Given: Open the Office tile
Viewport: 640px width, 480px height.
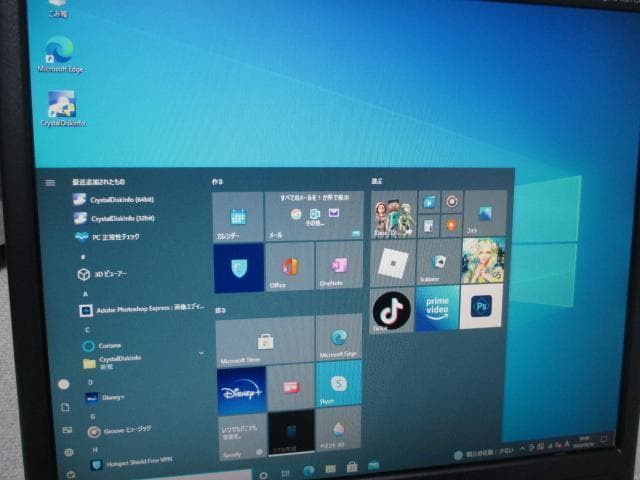Looking at the screenshot, I should 290,266.
